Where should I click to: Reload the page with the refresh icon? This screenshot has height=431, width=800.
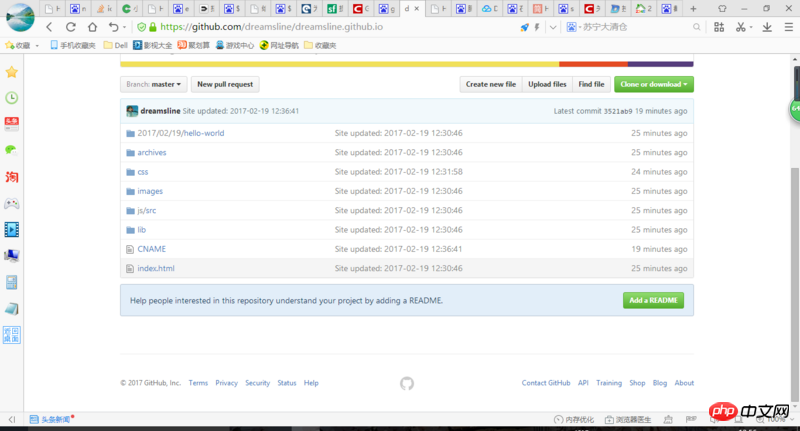71,27
